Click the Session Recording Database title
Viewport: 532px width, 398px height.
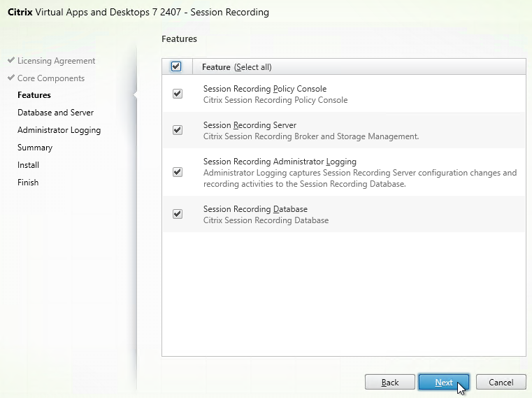[255, 209]
